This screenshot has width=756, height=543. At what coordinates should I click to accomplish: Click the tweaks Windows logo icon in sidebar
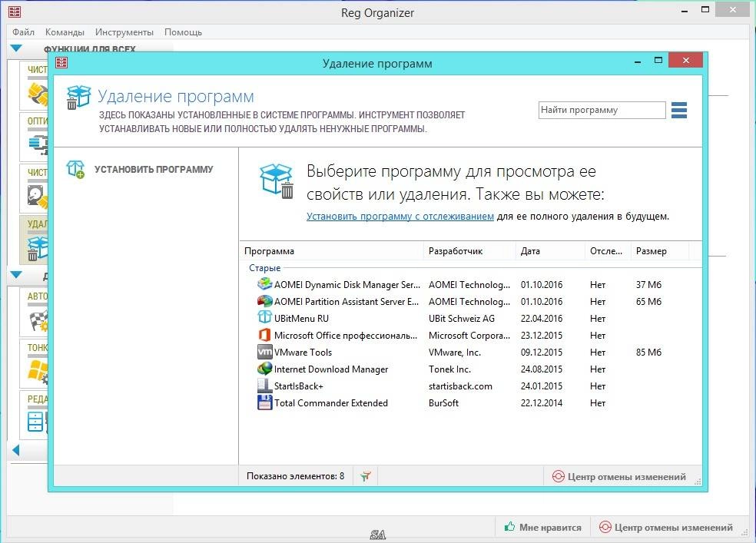[38, 372]
